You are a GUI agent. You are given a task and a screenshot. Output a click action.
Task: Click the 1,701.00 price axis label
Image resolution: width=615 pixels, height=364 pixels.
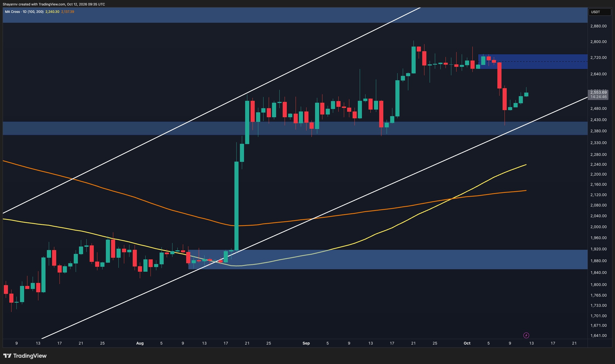point(599,316)
